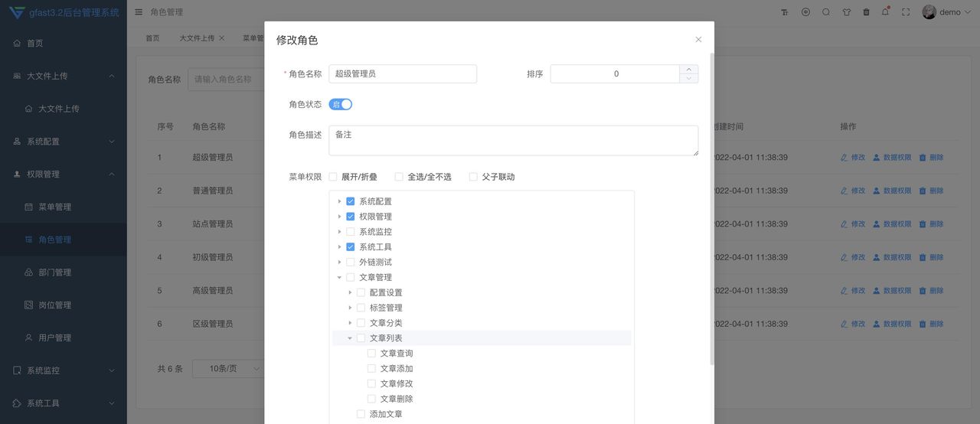
Task: Check the 文章修改 checkbox
Action: pos(372,383)
